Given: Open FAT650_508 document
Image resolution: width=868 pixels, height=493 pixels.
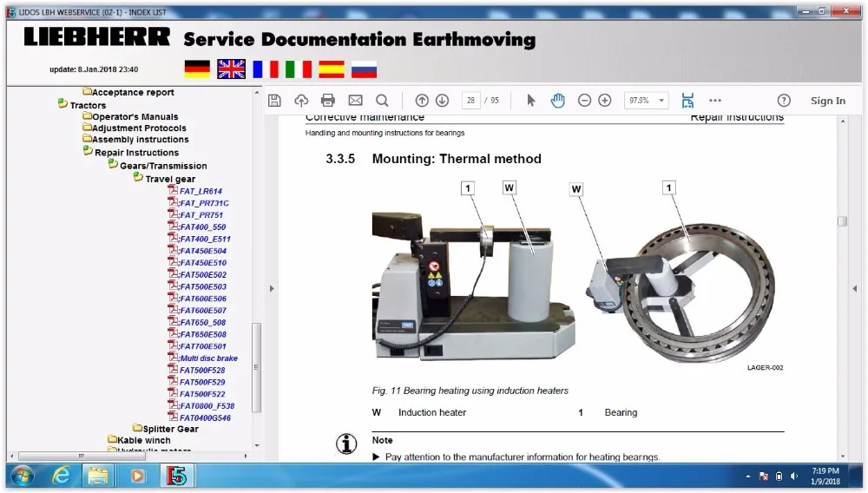Looking at the screenshot, I should coord(202,323).
